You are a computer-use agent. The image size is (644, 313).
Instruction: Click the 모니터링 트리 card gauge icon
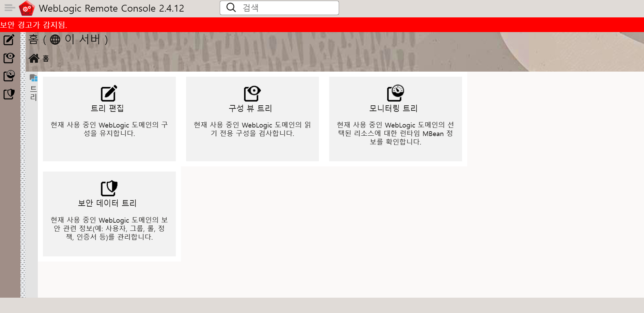(395, 93)
